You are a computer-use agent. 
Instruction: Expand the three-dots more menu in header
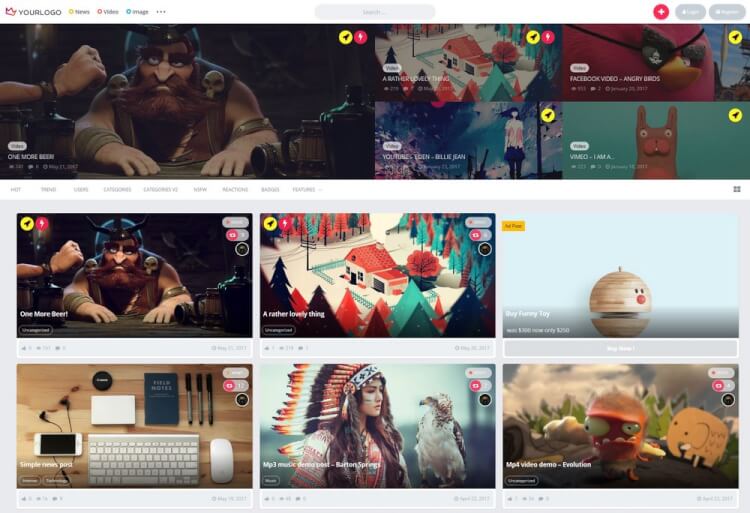click(x=161, y=11)
